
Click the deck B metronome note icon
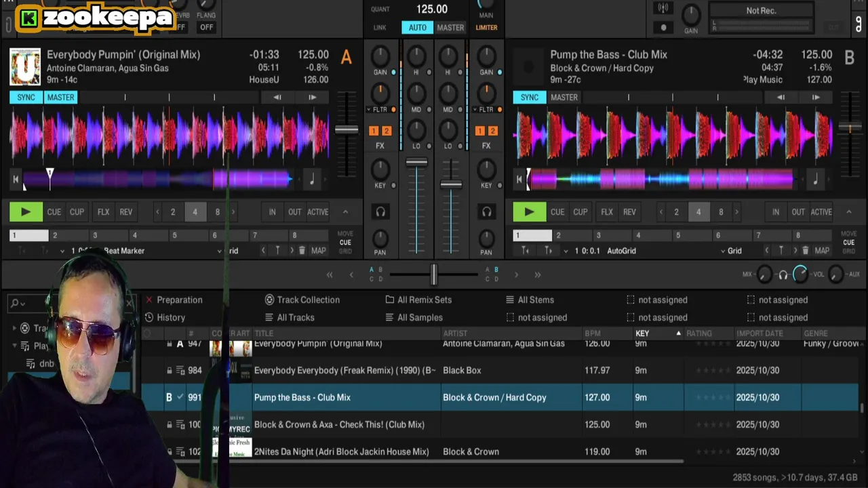coord(815,180)
